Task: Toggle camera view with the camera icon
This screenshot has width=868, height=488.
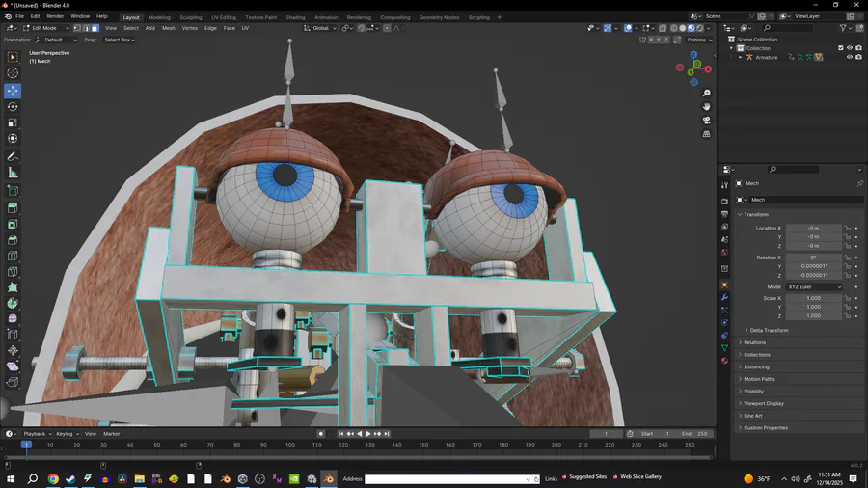Action: tap(707, 121)
